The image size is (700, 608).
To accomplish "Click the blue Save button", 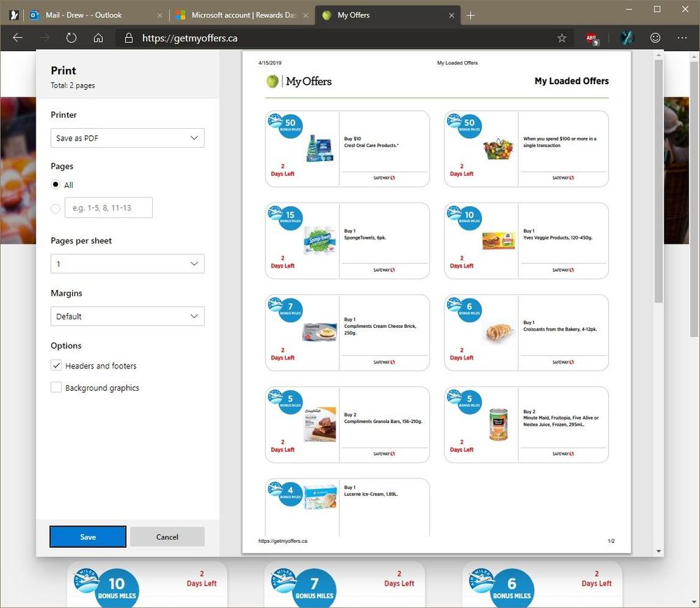I will click(88, 537).
